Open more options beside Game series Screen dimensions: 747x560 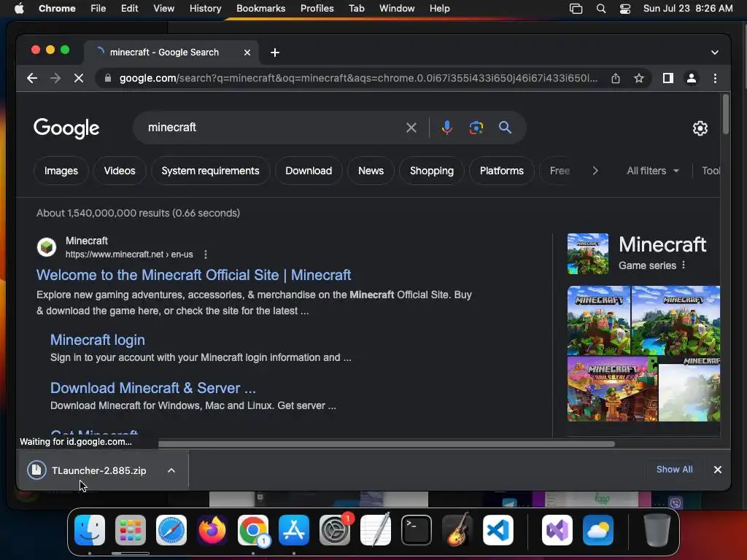(684, 265)
